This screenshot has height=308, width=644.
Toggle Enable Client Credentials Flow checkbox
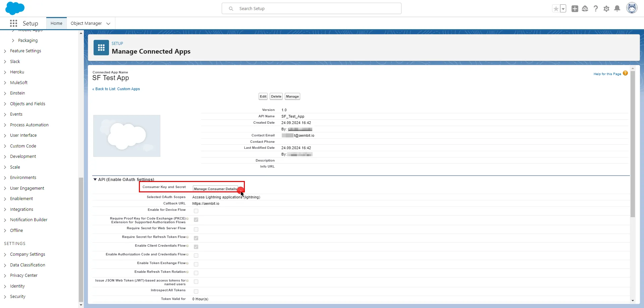pyautogui.click(x=196, y=247)
